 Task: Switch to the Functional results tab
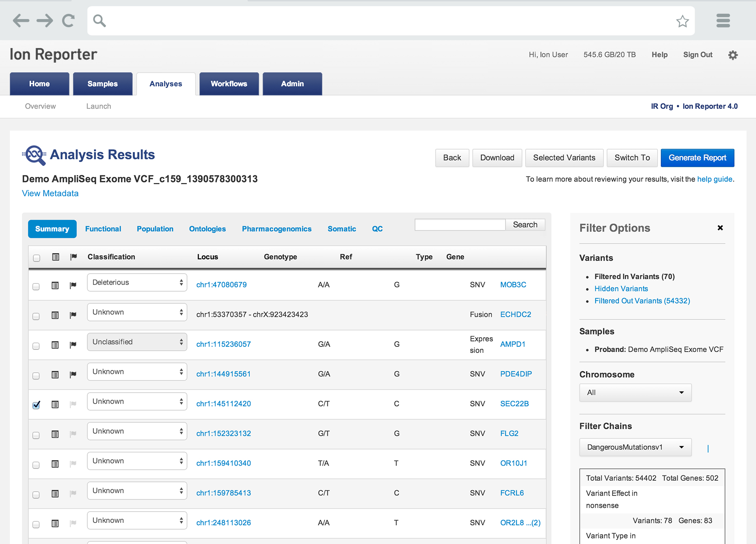103,229
